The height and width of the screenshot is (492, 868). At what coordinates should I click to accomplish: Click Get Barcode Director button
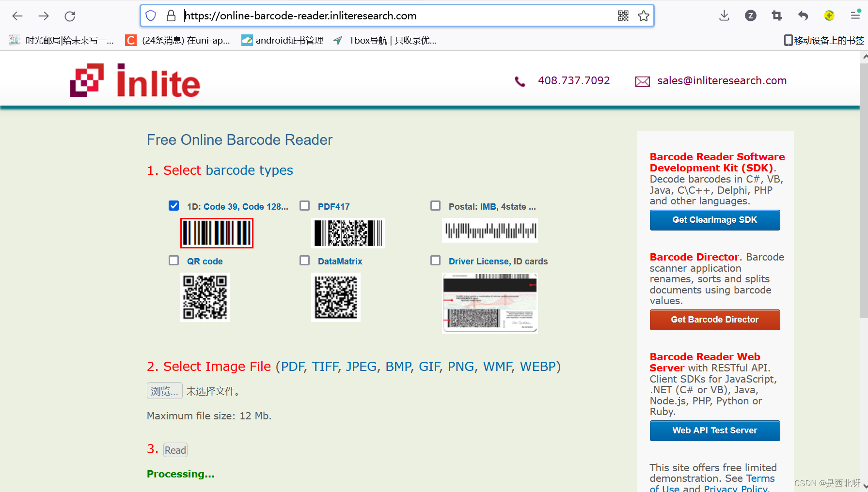point(715,320)
